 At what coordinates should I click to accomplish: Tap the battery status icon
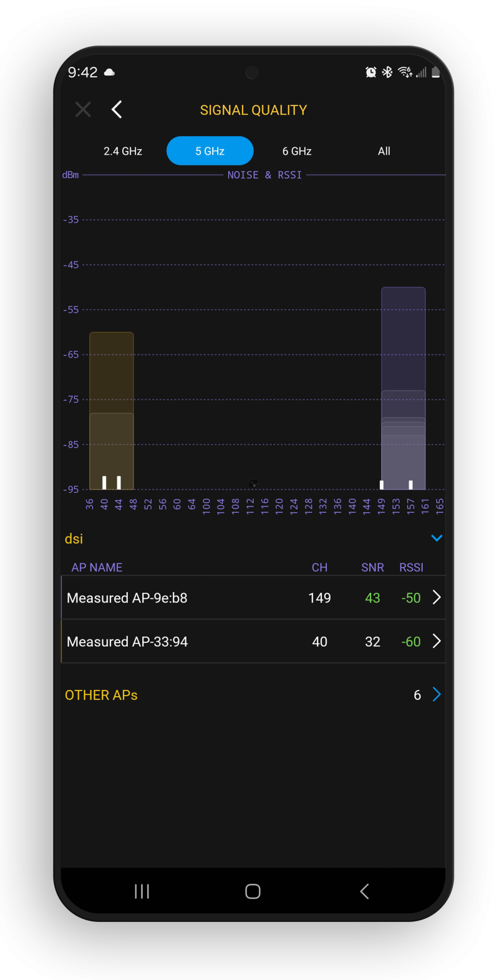pyautogui.click(x=435, y=72)
